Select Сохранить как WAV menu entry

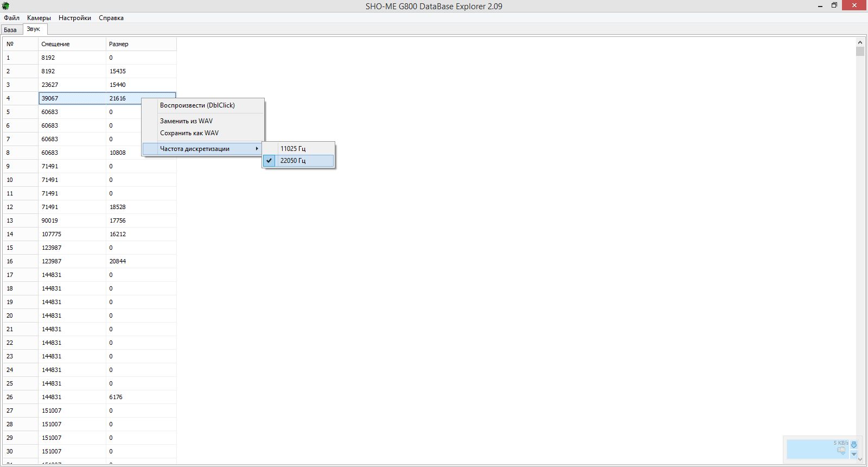pyautogui.click(x=203, y=133)
